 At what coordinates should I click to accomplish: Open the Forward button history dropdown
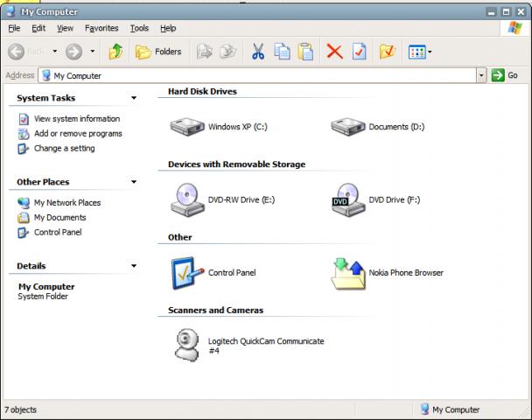[x=92, y=52]
